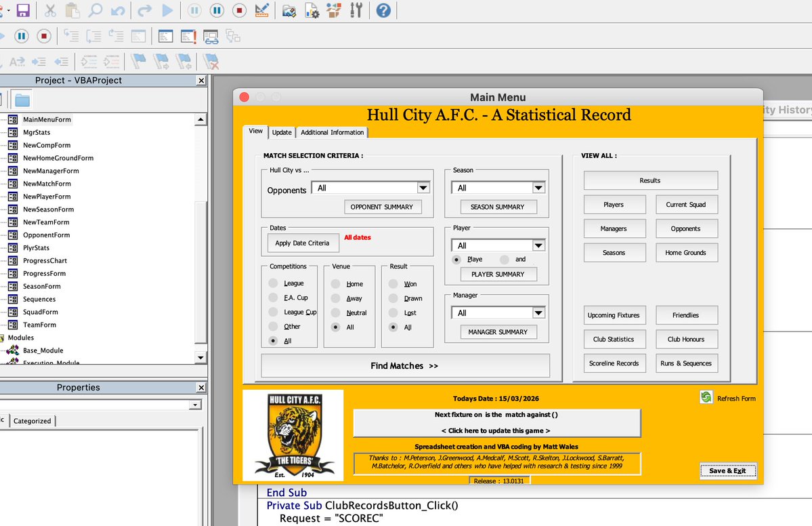Open Object Browser toolbar icon

click(x=334, y=10)
